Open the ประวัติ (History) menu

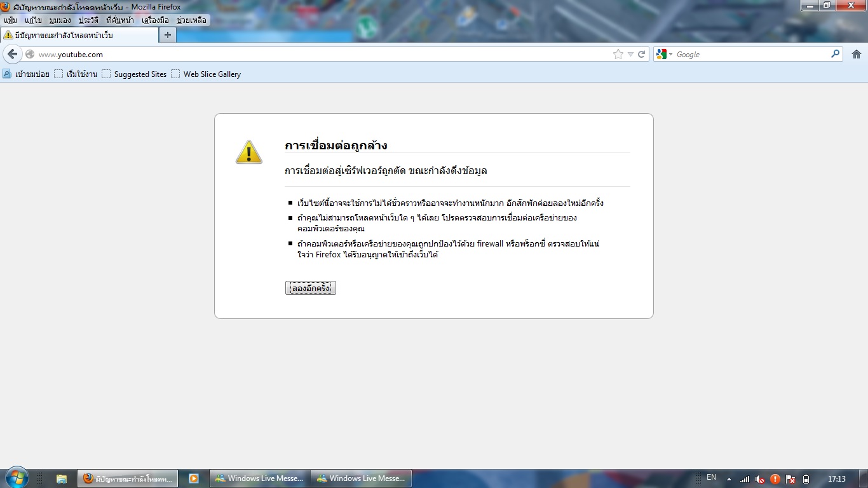(x=88, y=20)
